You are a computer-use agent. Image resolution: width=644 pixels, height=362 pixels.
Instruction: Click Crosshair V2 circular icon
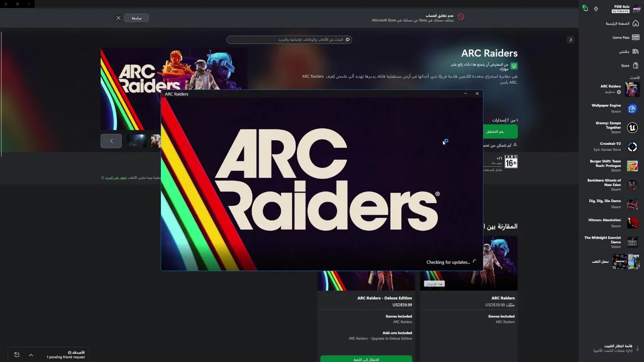(x=632, y=147)
